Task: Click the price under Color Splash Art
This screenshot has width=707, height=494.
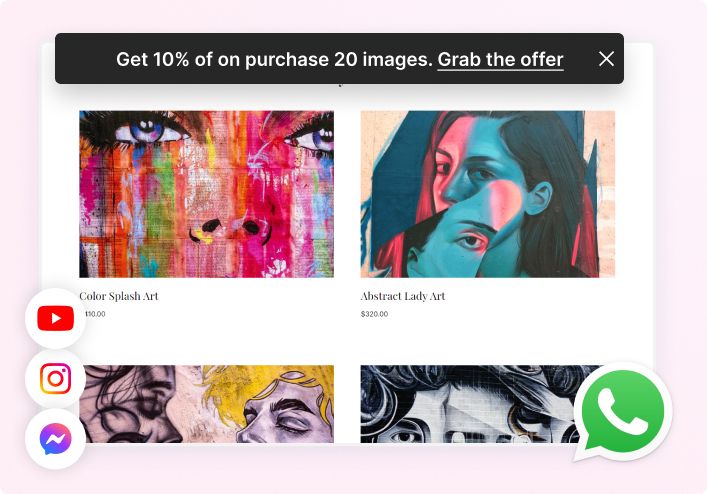Action: pyautogui.click(x=95, y=314)
